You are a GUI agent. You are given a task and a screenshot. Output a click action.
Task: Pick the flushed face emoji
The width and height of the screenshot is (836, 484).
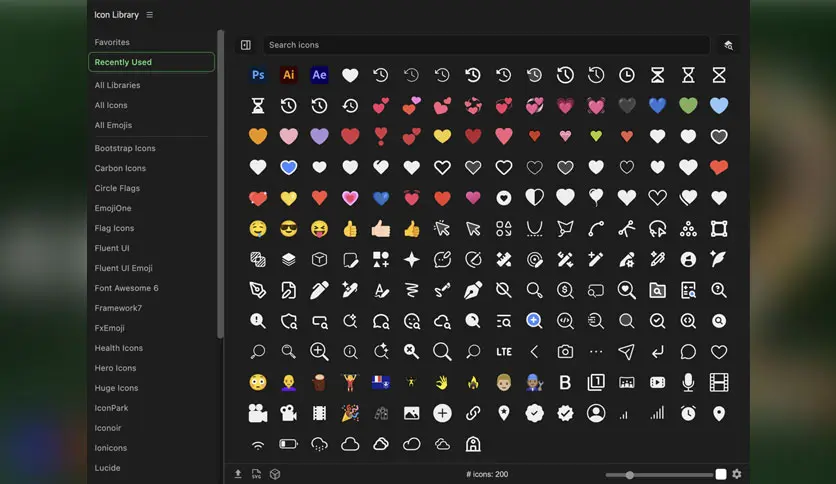pyautogui.click(x=258, y=383)
